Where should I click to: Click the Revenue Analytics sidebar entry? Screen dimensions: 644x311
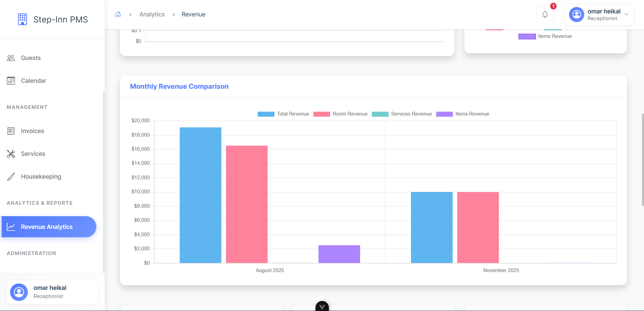tap(49, 227)
